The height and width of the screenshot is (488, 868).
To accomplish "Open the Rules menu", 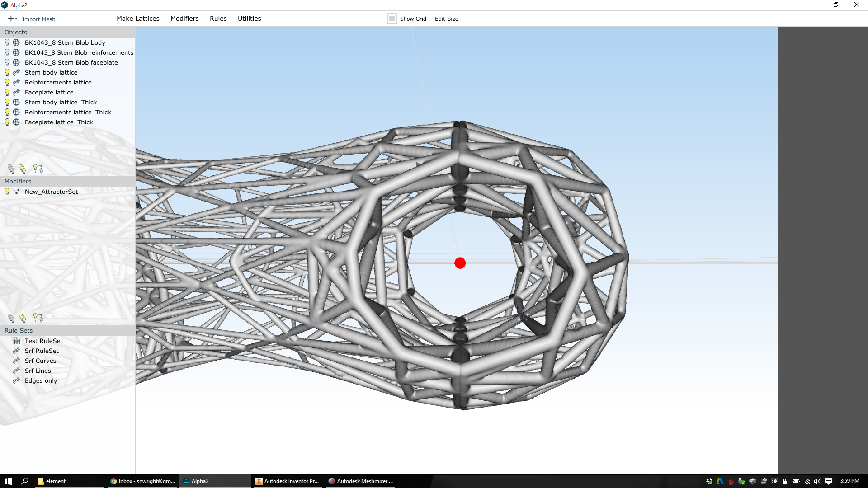I will point(218,19).
